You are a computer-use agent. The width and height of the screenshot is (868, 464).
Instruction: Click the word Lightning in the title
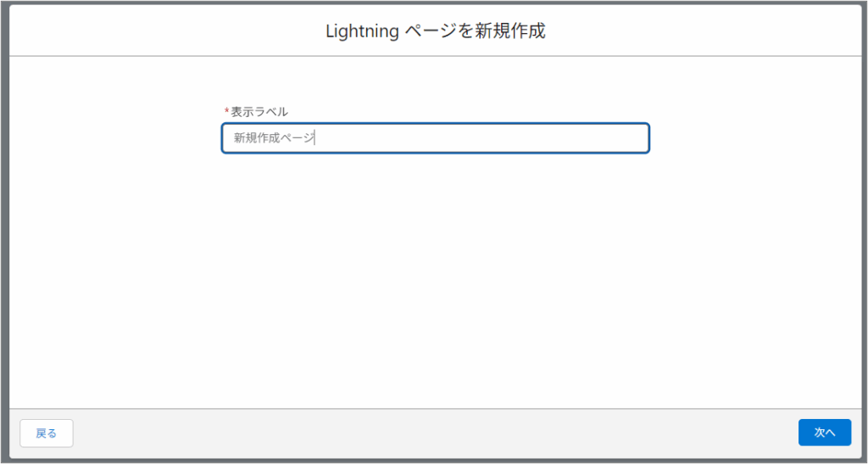(x=362, y=31)
